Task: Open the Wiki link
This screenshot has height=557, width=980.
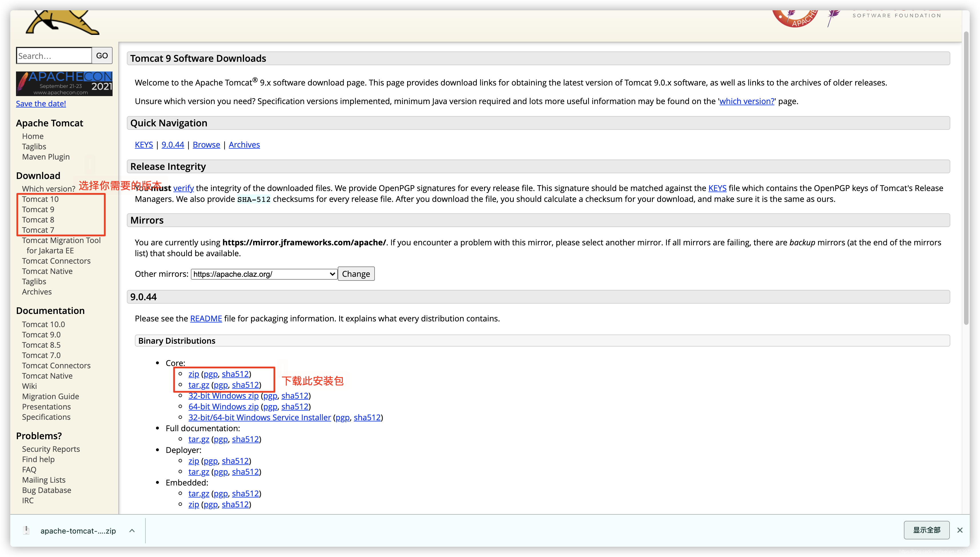Action: coord(29,386)
